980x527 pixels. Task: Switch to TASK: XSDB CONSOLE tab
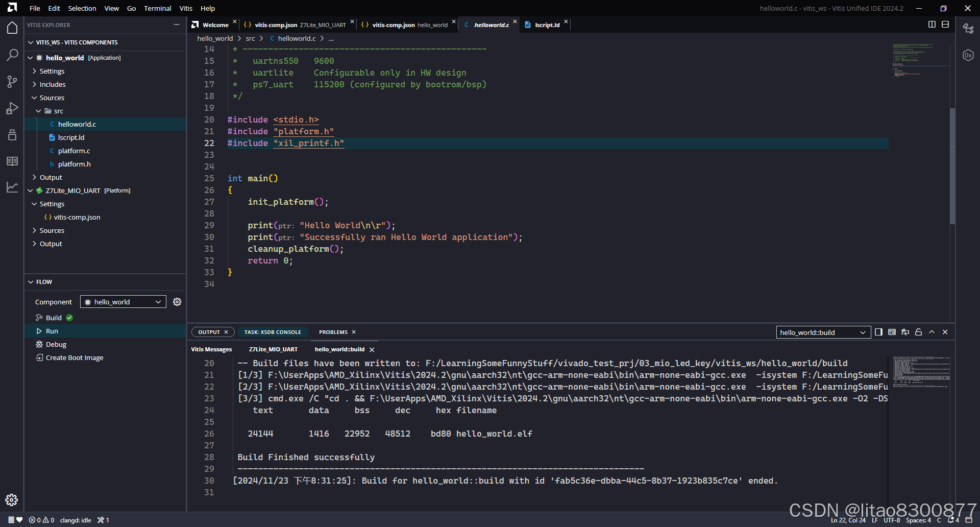(273, 332)
